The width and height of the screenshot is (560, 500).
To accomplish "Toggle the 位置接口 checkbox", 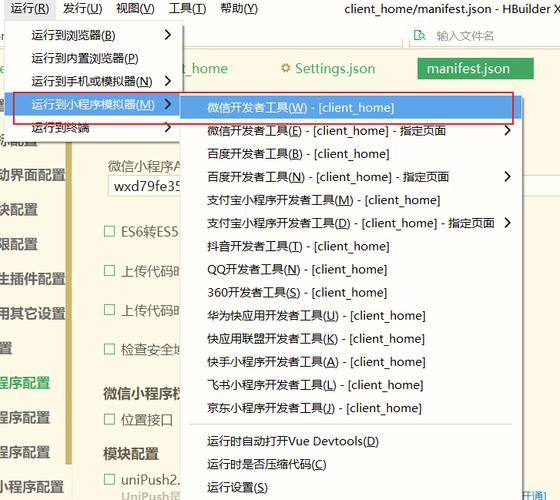I will point(109,419).
